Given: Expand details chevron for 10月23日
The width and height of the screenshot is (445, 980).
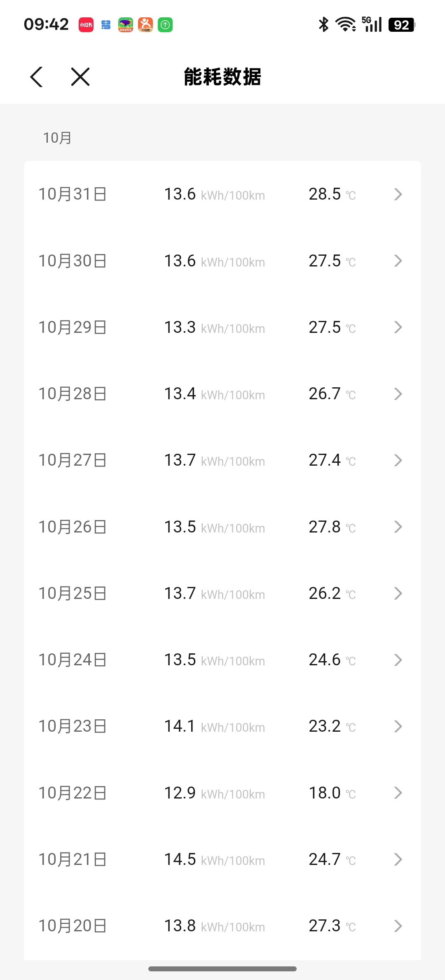Looking at the screenshot, I should 398,726.
